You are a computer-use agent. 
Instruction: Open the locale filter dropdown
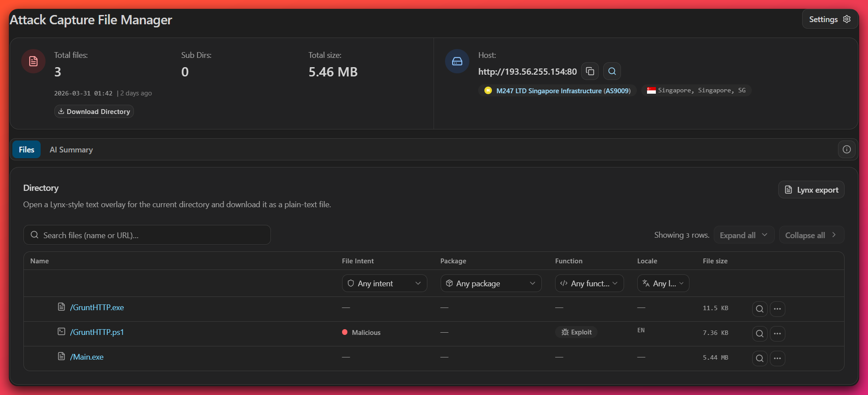[663, 283]
